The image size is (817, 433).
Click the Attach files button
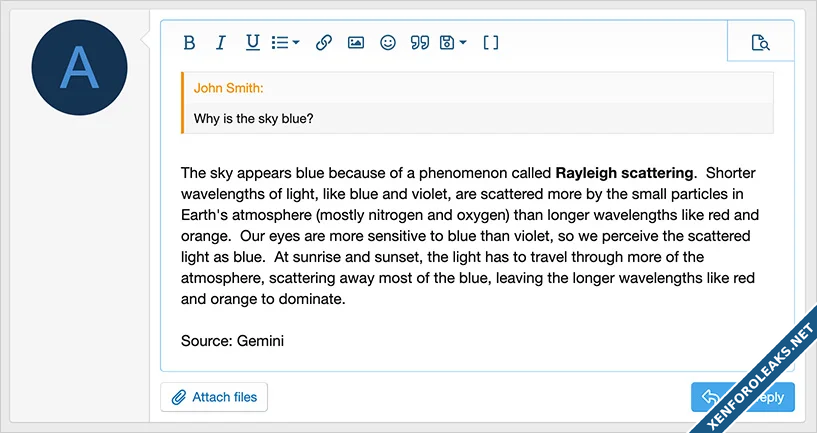pos(214,397)
